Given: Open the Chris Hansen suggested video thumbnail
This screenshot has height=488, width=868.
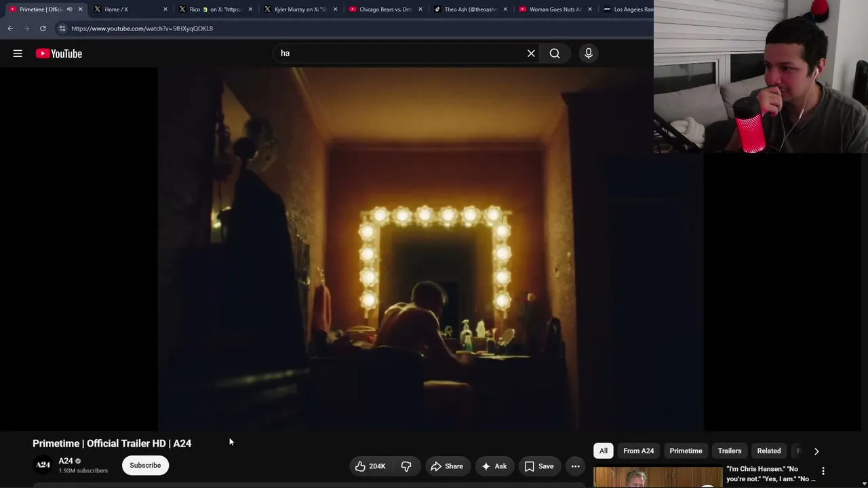Looking at the screenshot, I should (x=658, y=477).
